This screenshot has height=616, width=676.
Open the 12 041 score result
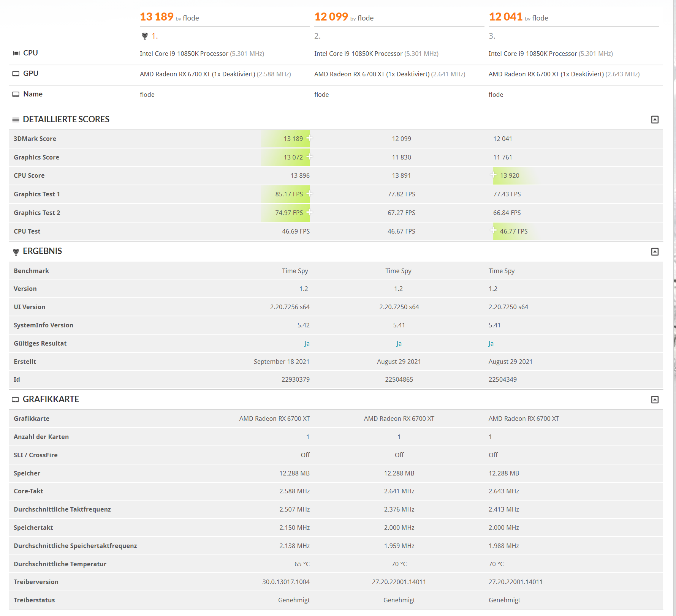[505, 17]
